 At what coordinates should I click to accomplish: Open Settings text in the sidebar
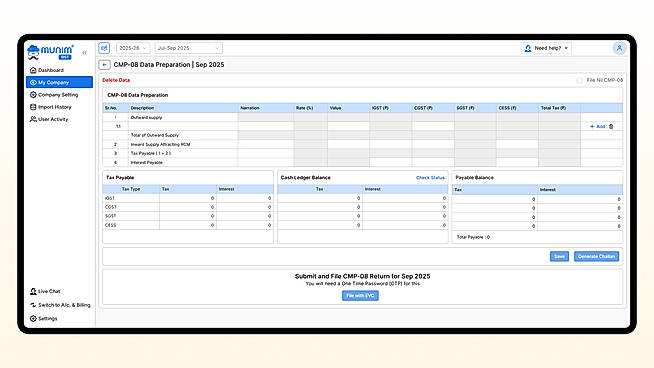48,318
